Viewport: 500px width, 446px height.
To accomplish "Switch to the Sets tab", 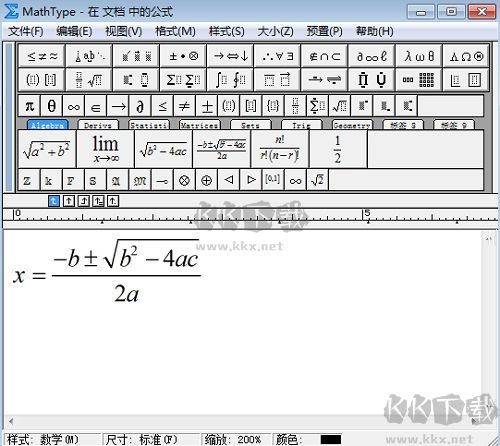I will click(x=251, y=125).
